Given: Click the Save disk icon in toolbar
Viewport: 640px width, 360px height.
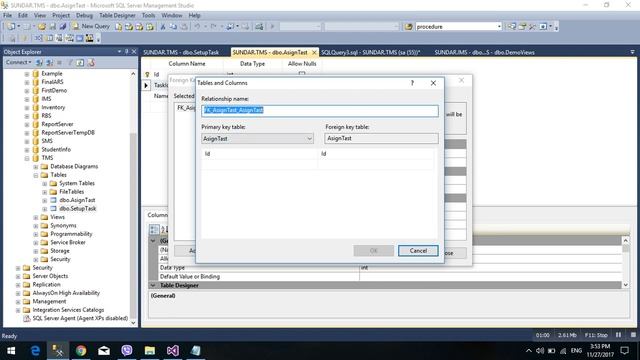Looking at the screenshot, I should coord(52,27).
